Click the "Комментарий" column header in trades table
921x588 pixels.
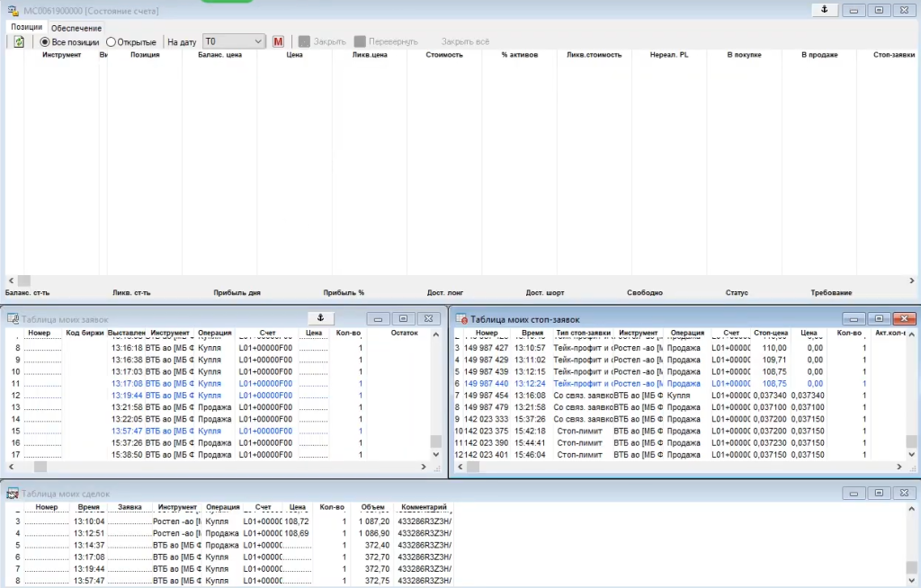pos(425,507)
